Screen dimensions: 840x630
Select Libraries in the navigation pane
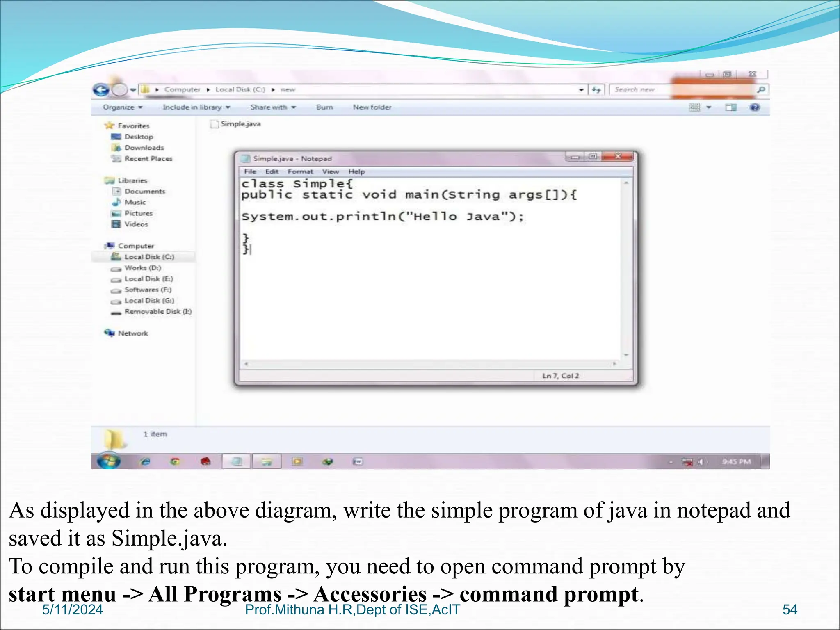coord(126,180)
